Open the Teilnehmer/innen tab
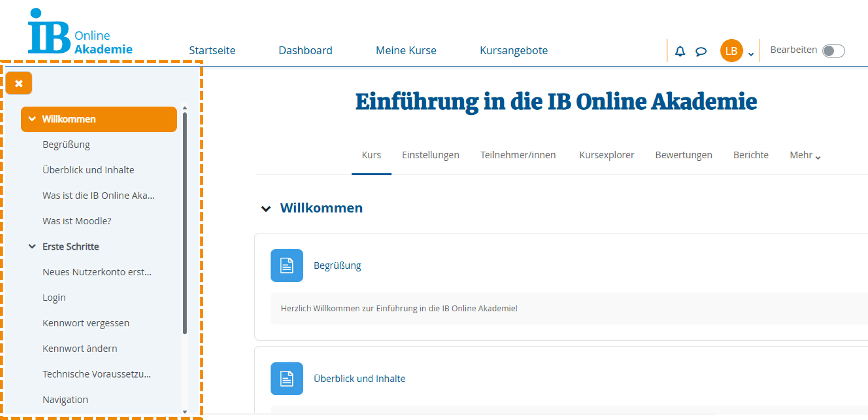The width and height of the screenshot is (868, 420). [x=518, y=155]
